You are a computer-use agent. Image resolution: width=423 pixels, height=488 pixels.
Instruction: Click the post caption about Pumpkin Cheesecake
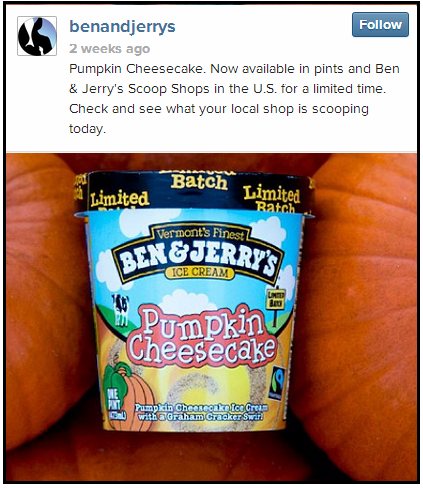tap(234, 99)
